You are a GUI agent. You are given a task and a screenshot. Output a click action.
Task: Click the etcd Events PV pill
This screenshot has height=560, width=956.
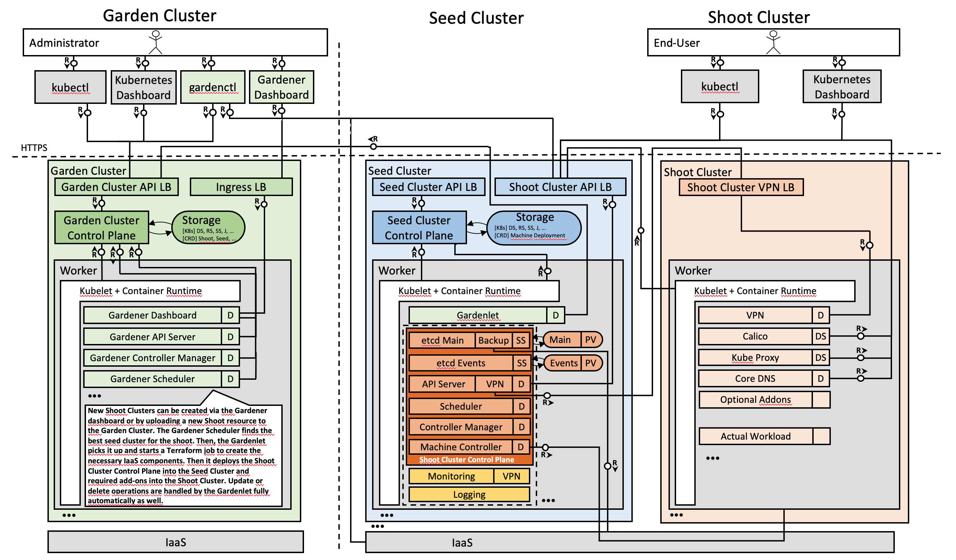point(573,363)
